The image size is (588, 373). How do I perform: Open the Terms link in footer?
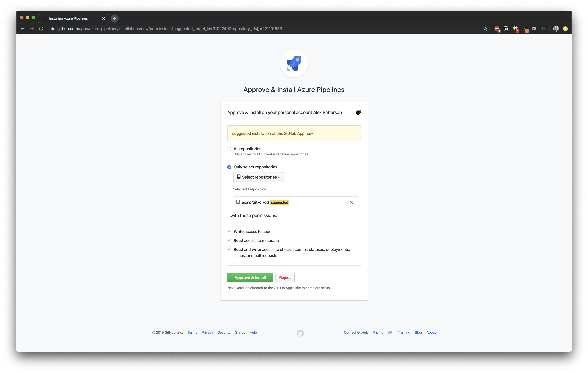pos(192,332)
